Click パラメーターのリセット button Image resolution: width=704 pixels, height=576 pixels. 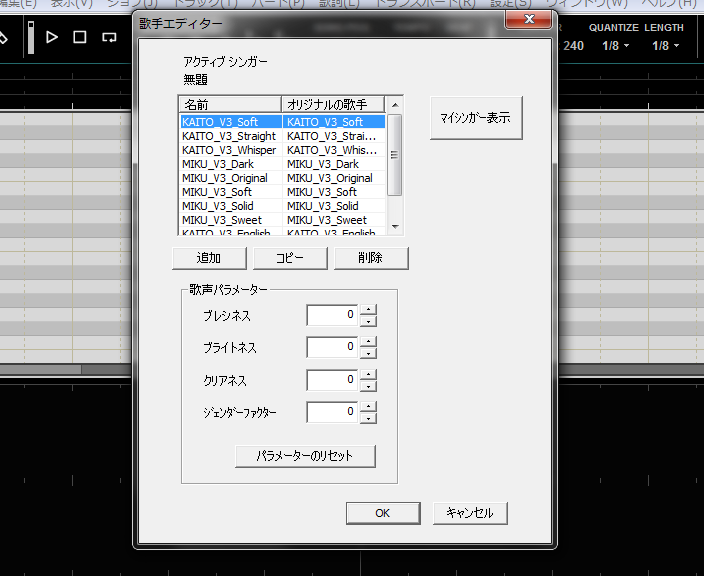pyautogui.click(x=305, y=456)
